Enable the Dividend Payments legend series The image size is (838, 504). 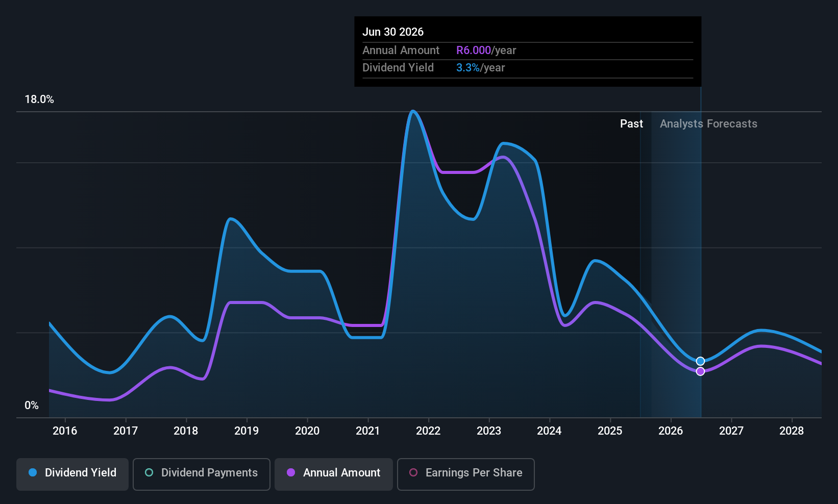(x=202, y=474)
